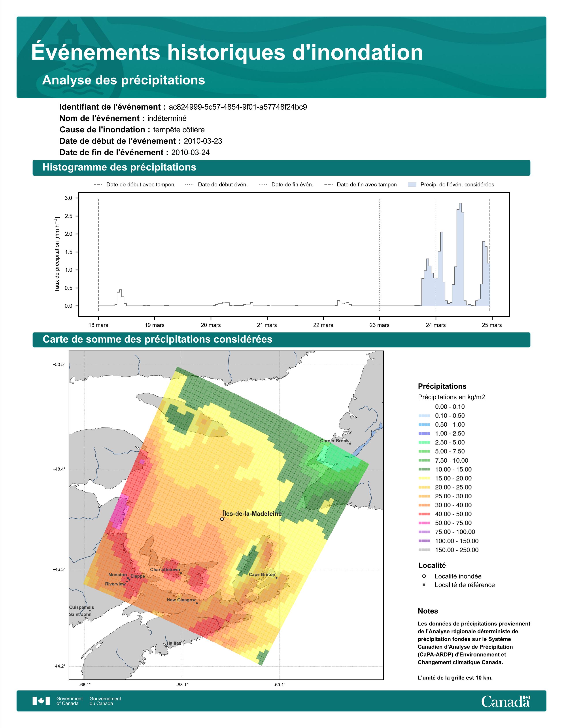Image resolution: width=563 pixels, height=728 pixels.
Task: Click the Halifax map label
Action: [174, 643]
